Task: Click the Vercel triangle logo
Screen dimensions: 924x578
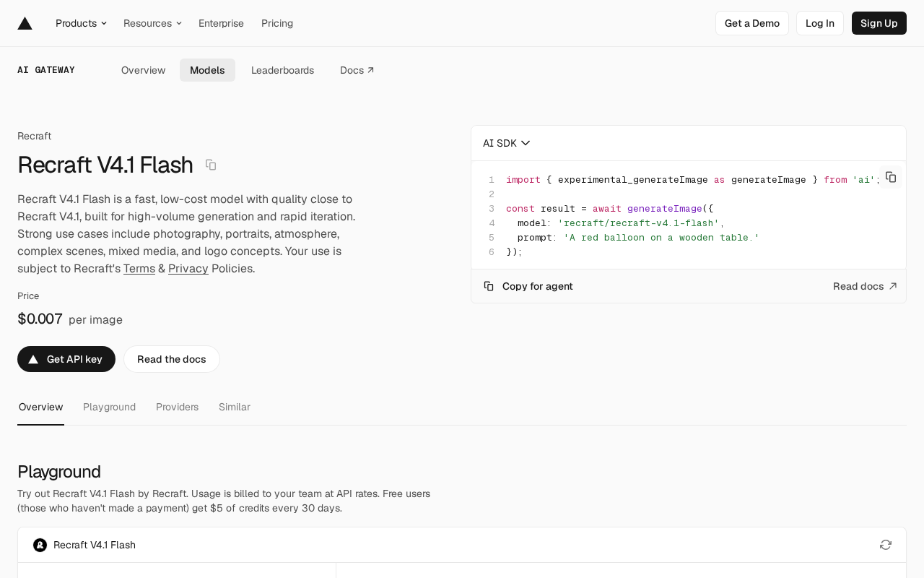Action: 25,23
